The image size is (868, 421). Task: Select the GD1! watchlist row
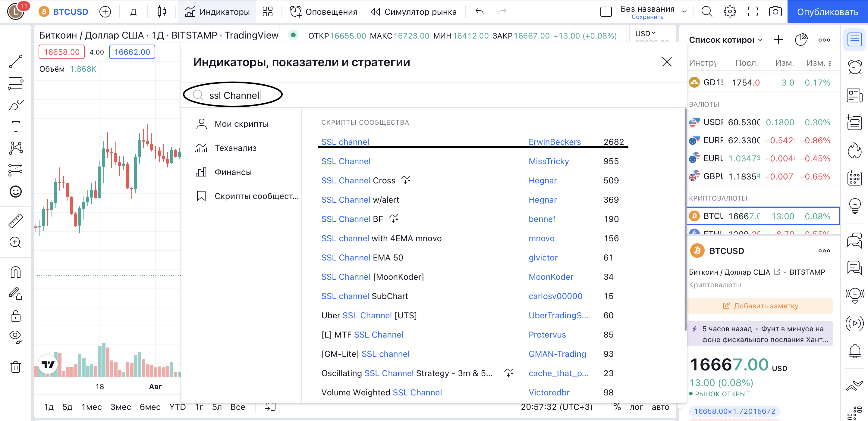(x=763, y=83)
